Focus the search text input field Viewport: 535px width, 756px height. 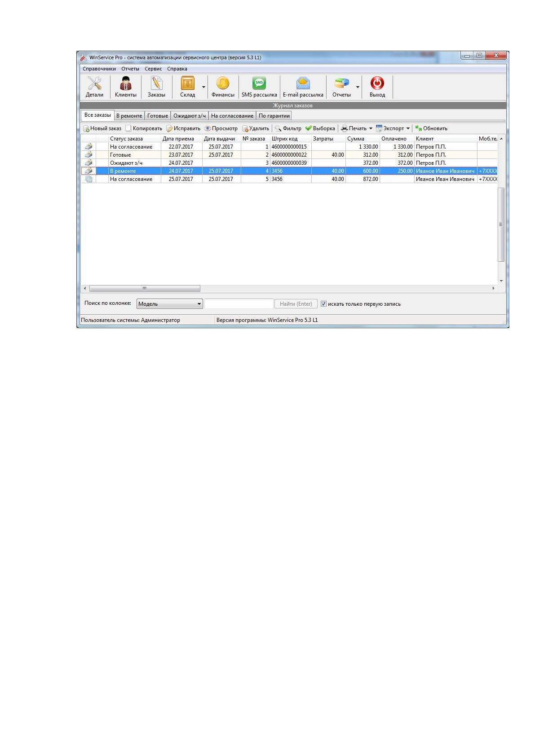click(x=239, y=304)
